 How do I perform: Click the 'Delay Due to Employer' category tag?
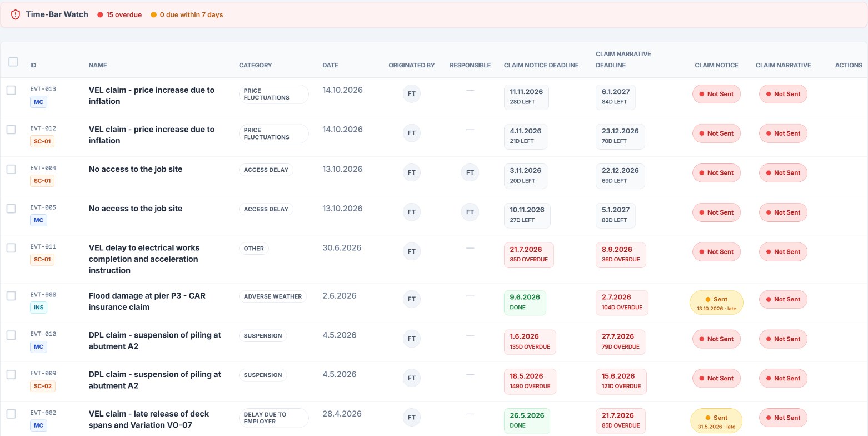[x=273, y=418]
